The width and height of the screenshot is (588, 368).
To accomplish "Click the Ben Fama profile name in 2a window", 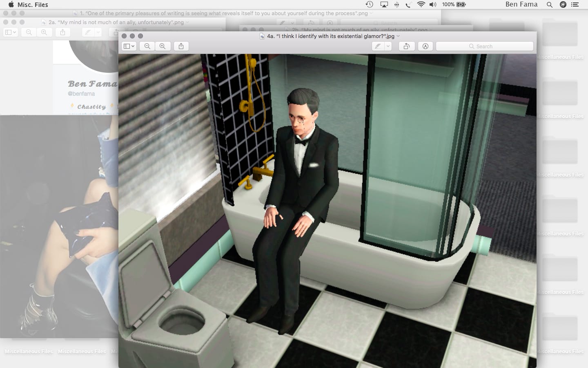I will pos(93,84).
